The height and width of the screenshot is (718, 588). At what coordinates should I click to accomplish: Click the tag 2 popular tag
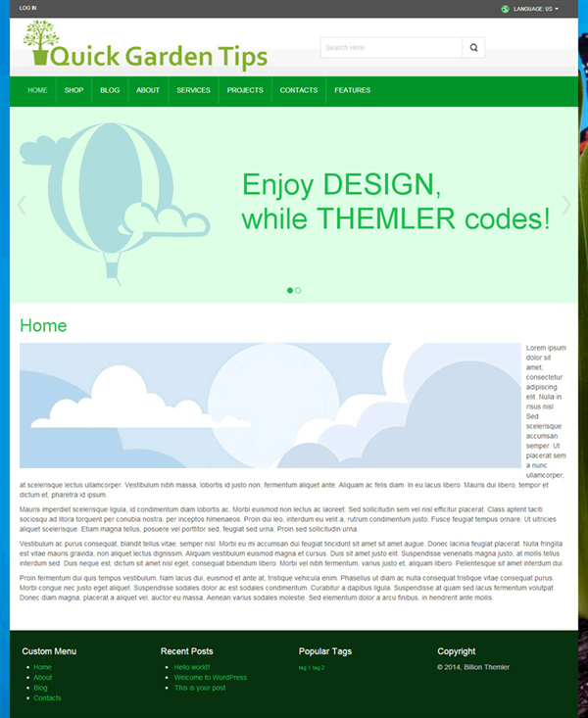[x=318, y=668]
